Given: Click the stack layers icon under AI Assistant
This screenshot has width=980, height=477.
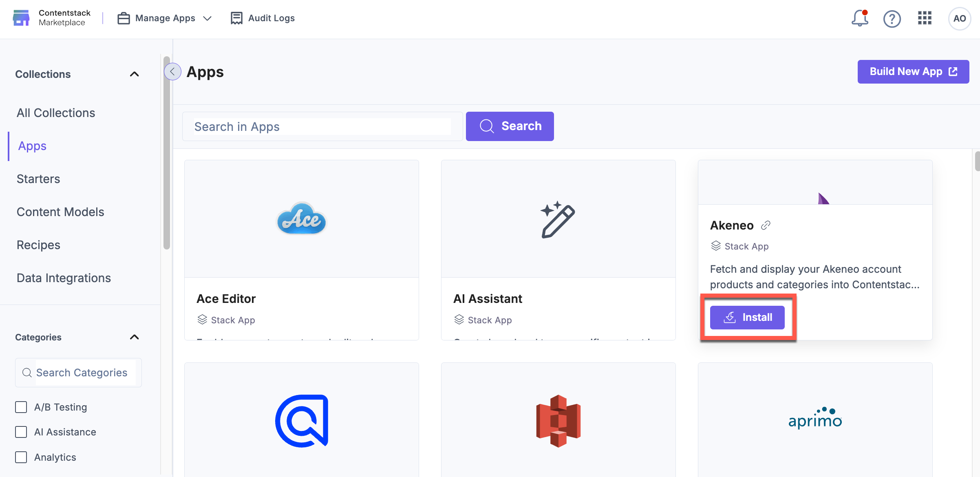Looking at the screenshot, I should click(x=459, y=320).
